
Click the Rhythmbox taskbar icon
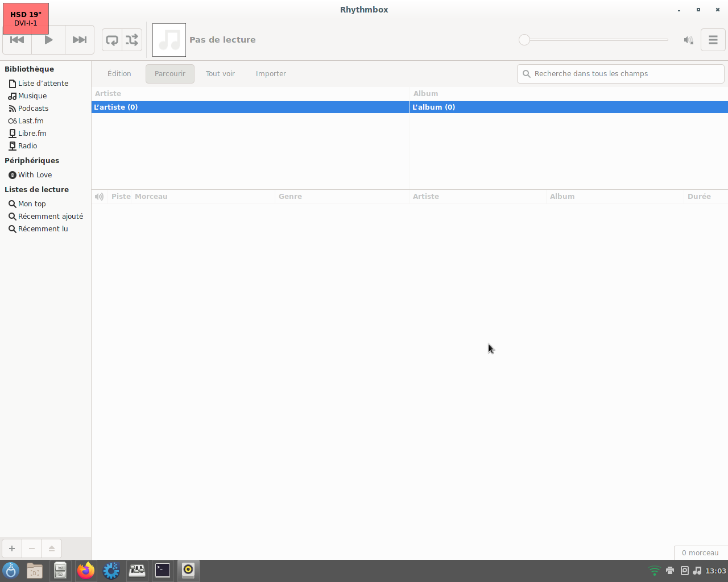(x=188, y=570)
